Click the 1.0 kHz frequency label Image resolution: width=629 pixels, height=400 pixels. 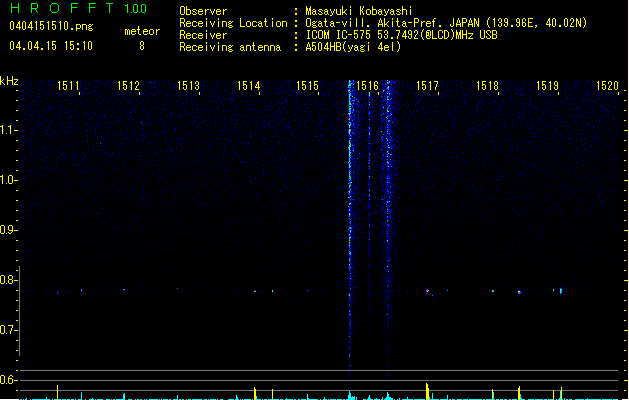8,180
